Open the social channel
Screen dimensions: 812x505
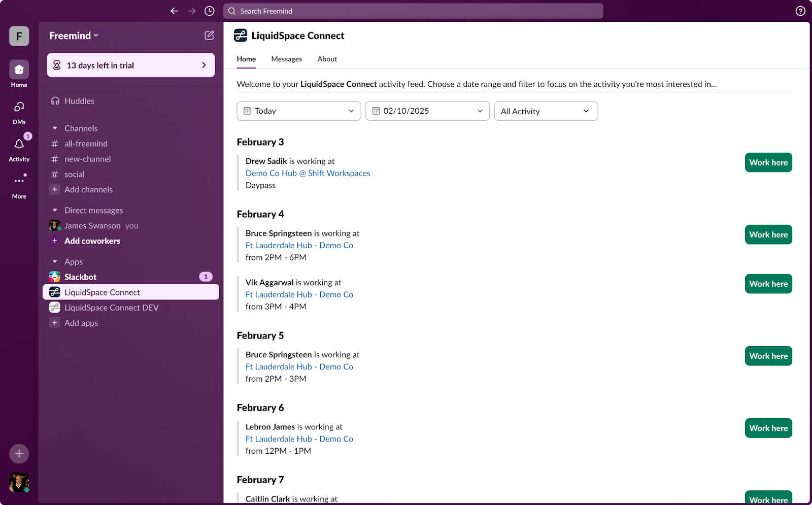pos(131,174)
